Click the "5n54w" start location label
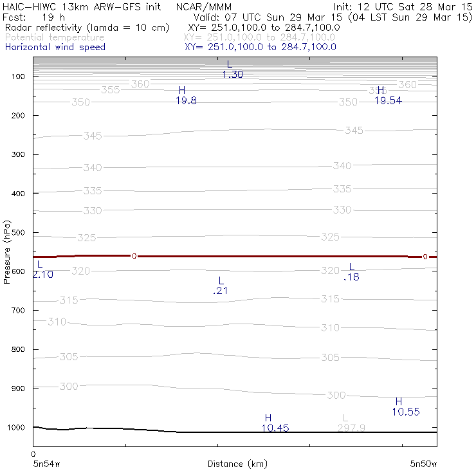This screenshot has width=476, height=476. (x=47, y=464)
